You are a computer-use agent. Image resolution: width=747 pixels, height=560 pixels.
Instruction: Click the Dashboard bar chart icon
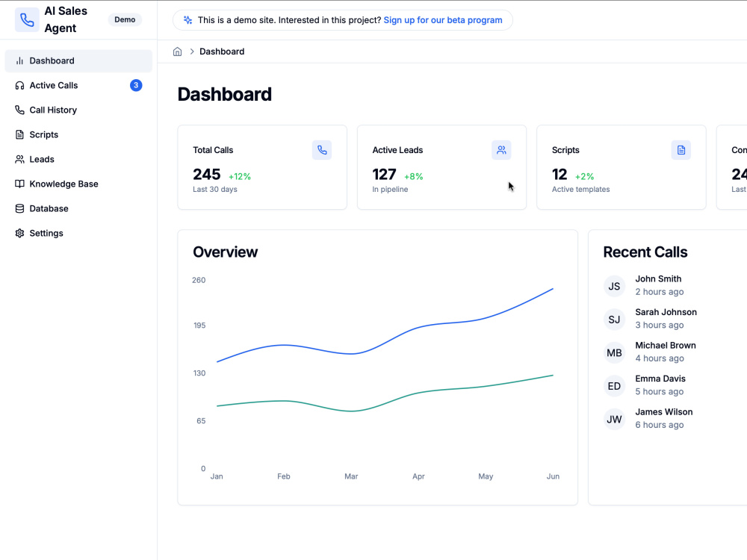(19, 61)
